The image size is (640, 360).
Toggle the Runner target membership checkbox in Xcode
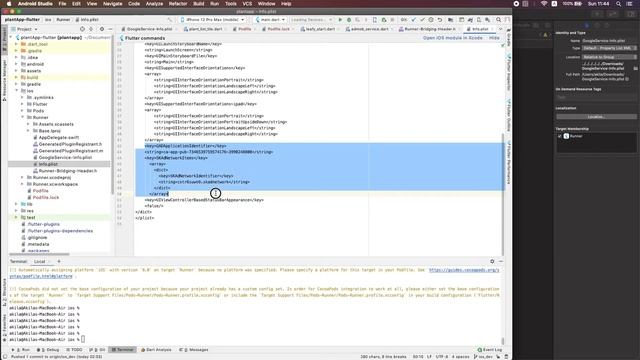[560, 136]
